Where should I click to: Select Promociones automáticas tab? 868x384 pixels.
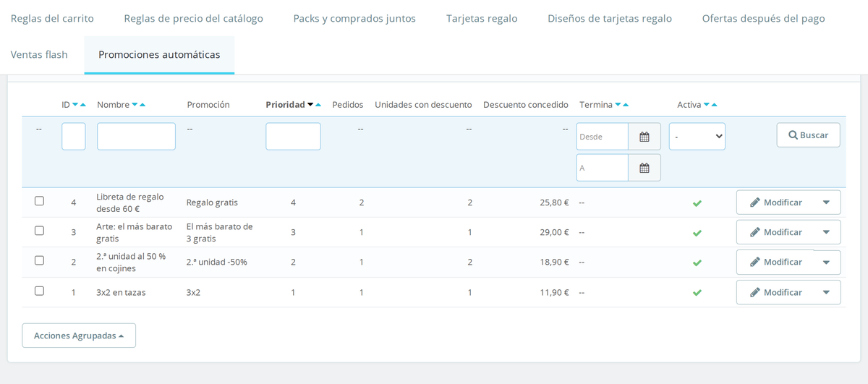pos(159,54)
